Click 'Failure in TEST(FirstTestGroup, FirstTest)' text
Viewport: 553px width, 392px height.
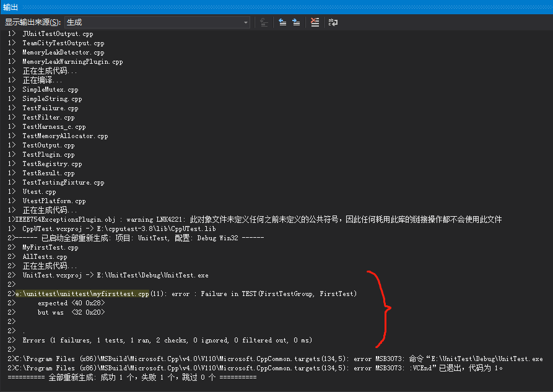tap(279, 294)
